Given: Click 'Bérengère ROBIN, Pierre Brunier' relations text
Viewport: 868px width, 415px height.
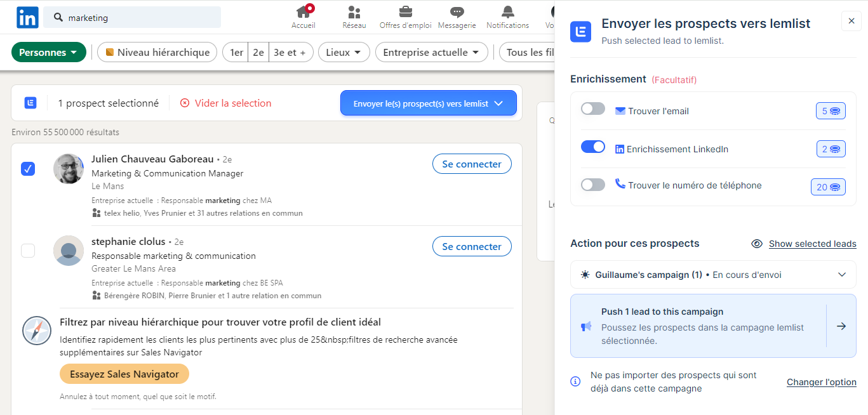Looking at the screenshot, I should click(x=213, y=296).
